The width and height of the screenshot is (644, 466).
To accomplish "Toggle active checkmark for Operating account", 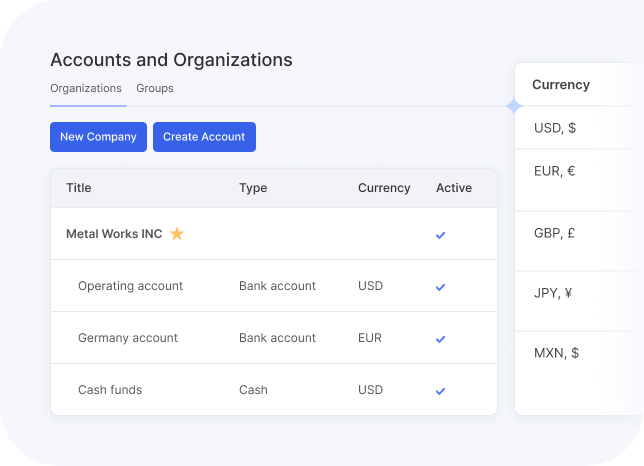I will pyautogui.click(x=440, y=287).
